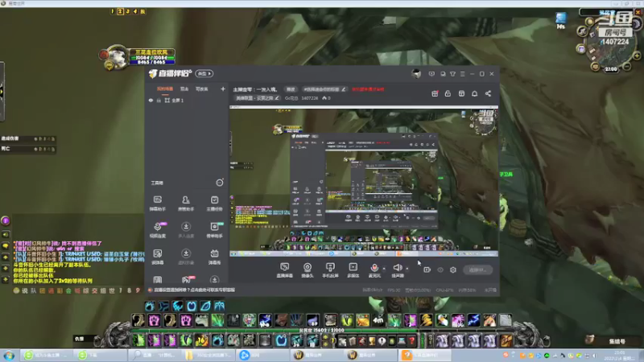Expand the toolbox more options circle icon

[x=220, y=183]
